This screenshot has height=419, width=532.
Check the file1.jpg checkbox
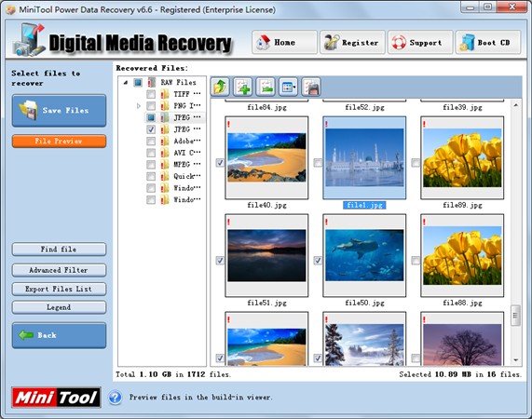point(318,163)
